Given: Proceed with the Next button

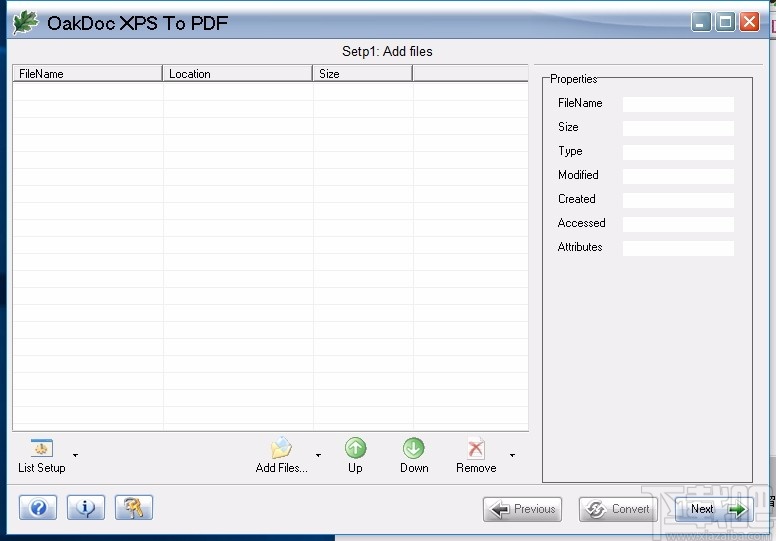Looking at the screenshot, I should [714, 509].
